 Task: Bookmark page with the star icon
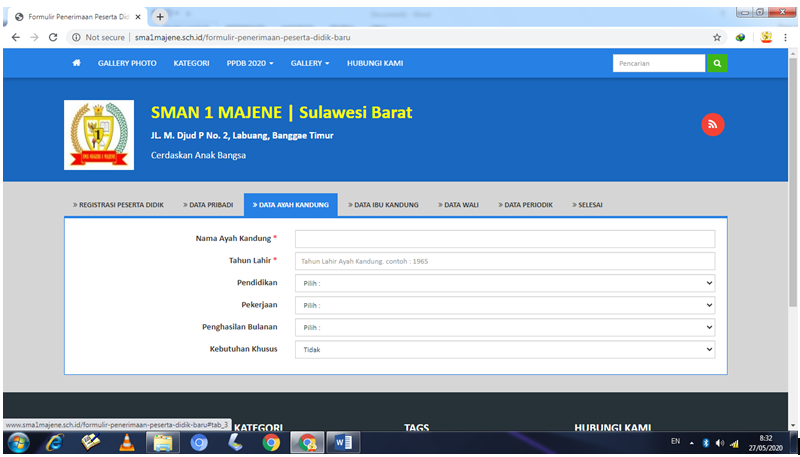pos(717,37)
